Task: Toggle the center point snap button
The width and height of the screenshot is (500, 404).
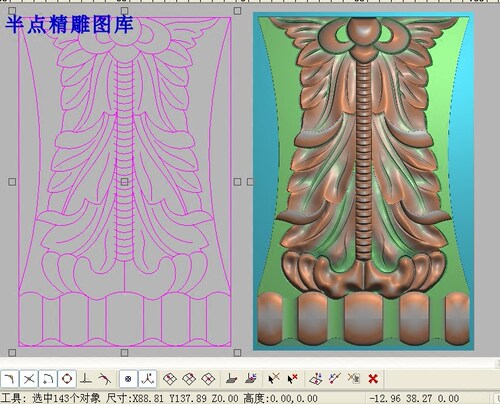Action: point(128,379)
